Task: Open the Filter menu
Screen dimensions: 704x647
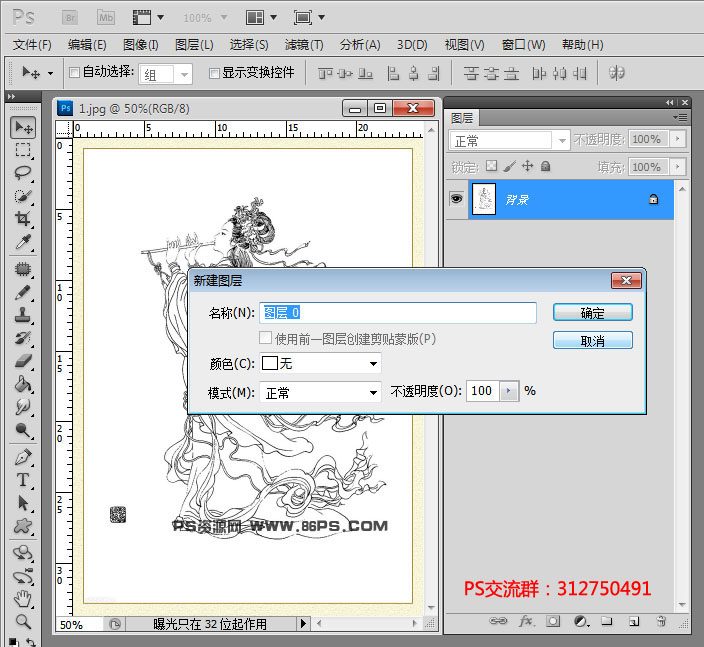Action: [304, 45]
